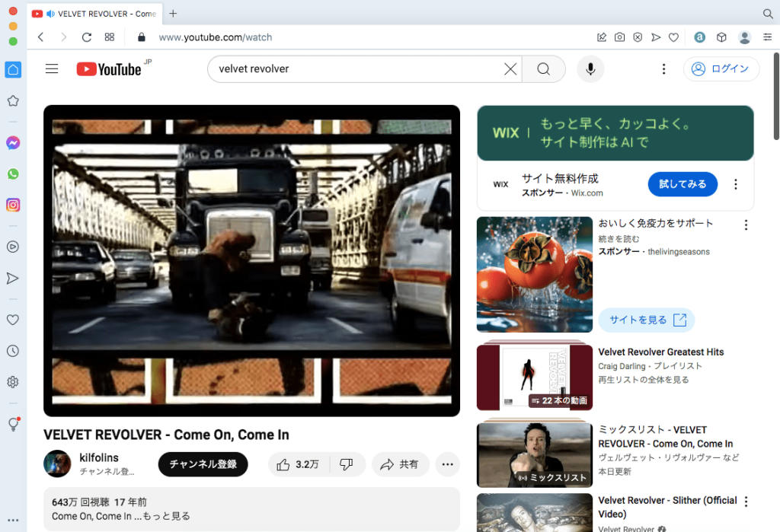Click the address bar URL

tap(216, 37)
